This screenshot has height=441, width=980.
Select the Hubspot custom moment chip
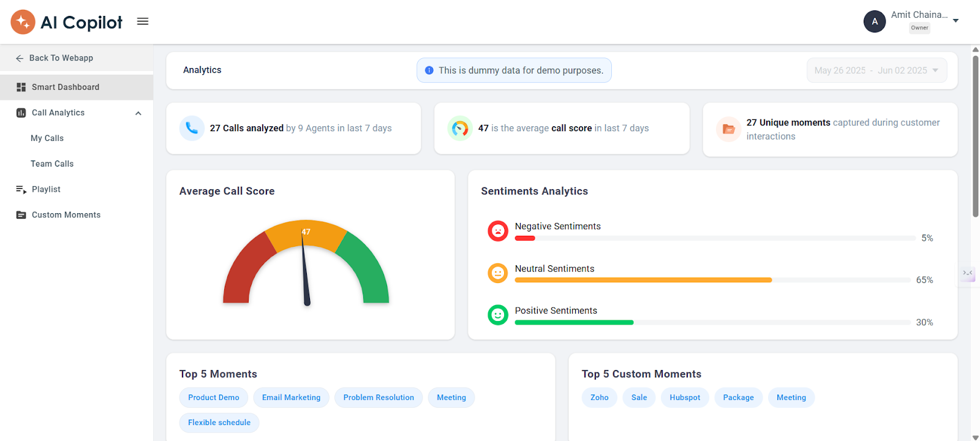click(685, 398)
